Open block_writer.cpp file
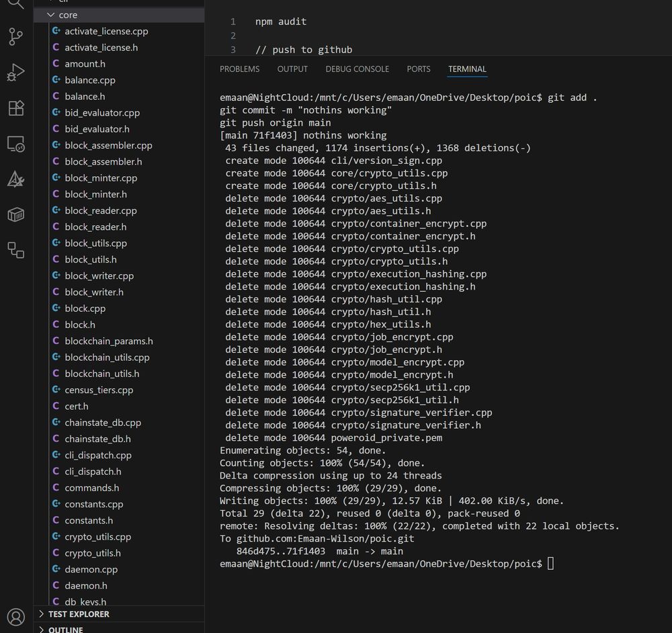This screenshot has width=672, height=633. coord(119,276)
